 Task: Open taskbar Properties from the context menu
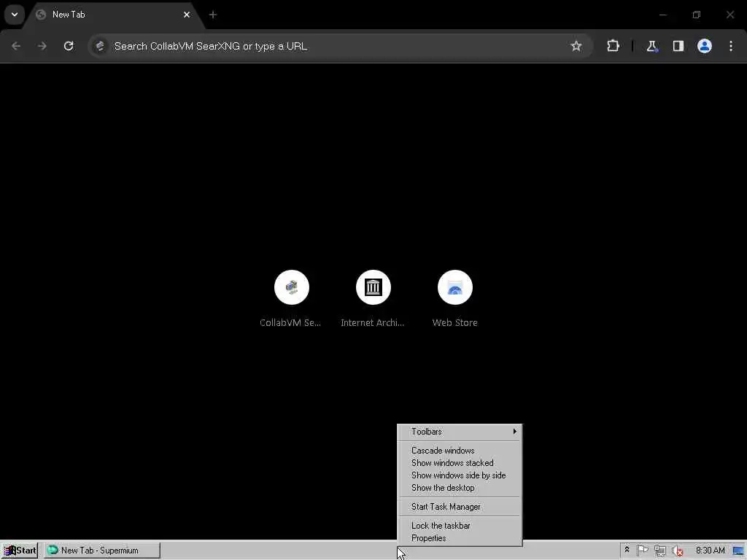[460, 538]
